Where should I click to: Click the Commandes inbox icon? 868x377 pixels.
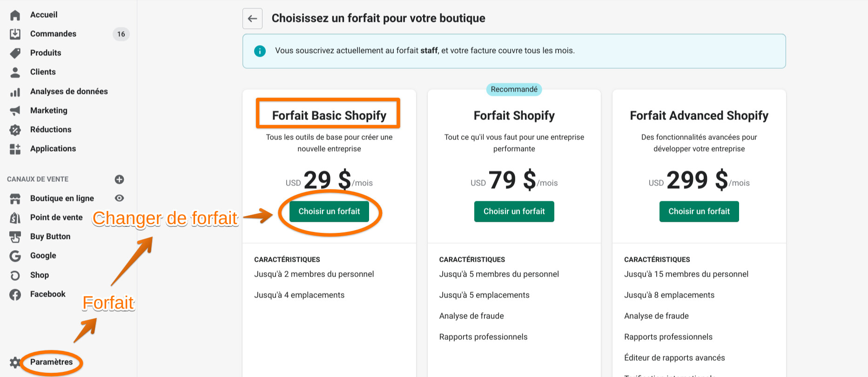point(15,34)
